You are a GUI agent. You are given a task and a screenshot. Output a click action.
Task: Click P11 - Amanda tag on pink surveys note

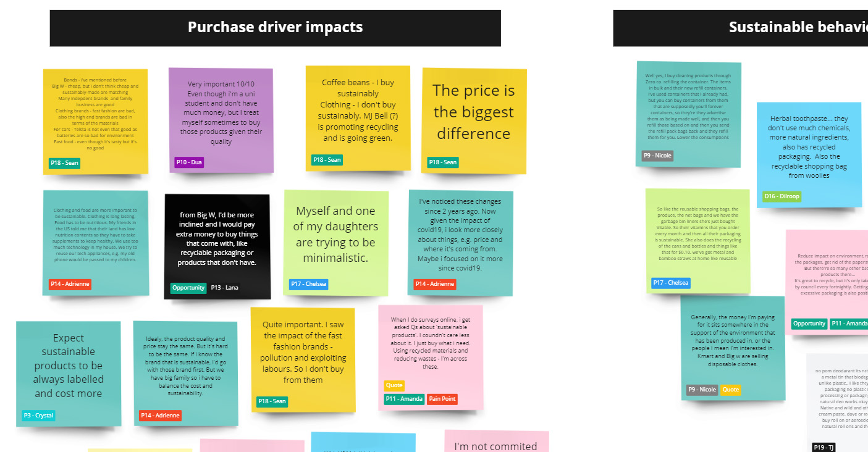(x=403, y=399)
